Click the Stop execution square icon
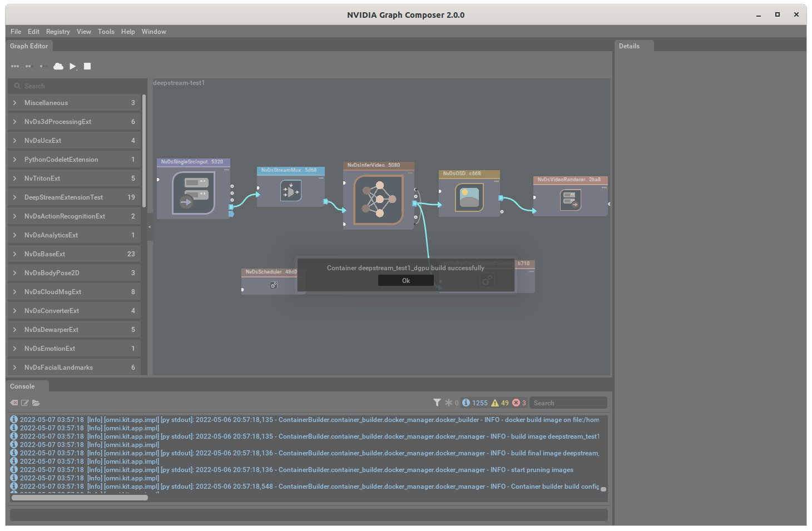Screen dimensions: 812x531 87,66
